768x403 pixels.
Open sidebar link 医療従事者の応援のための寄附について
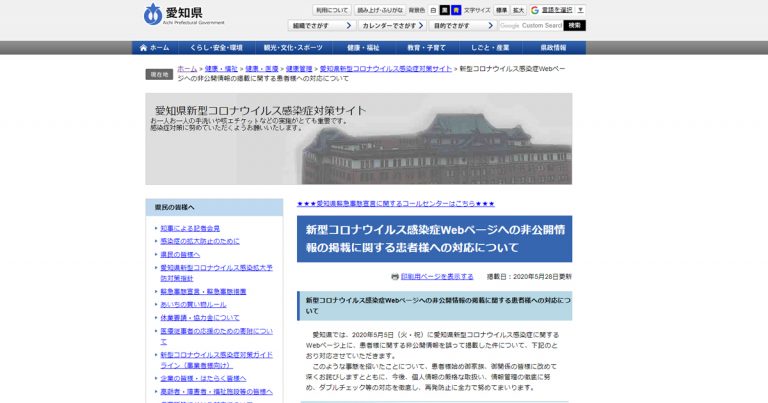pos(216,336)
